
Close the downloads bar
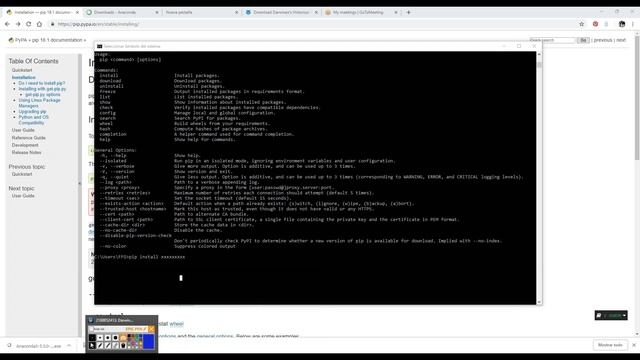634,345
